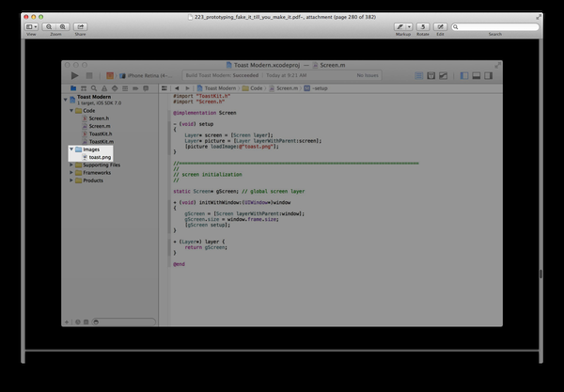Toggle the right utilities panel icon
Image resolution: width=564 pixels, height=392 pixels.
pos(488,75)
